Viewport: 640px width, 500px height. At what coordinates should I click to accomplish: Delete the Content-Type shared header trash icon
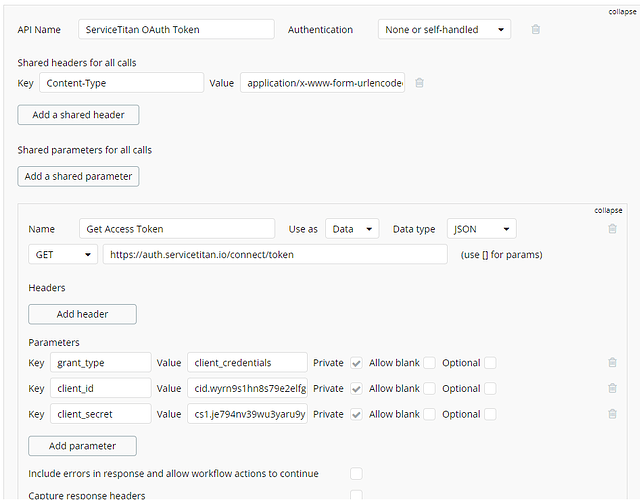coord(419,83)
